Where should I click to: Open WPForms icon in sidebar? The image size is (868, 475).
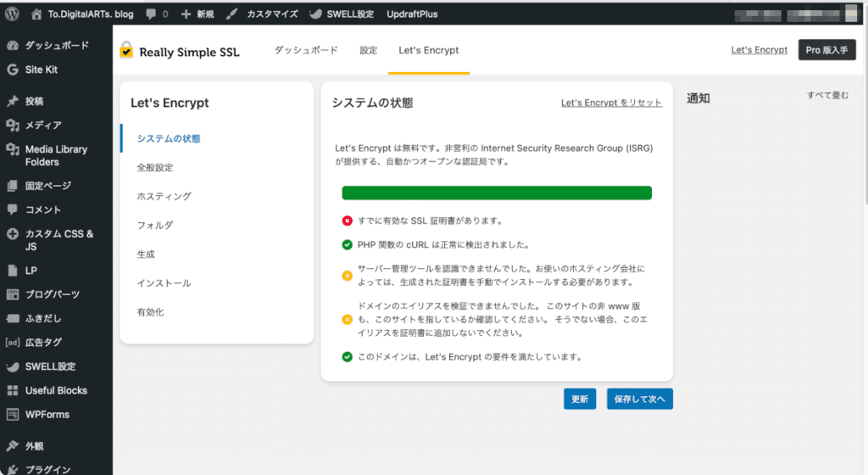click(12, 414)
